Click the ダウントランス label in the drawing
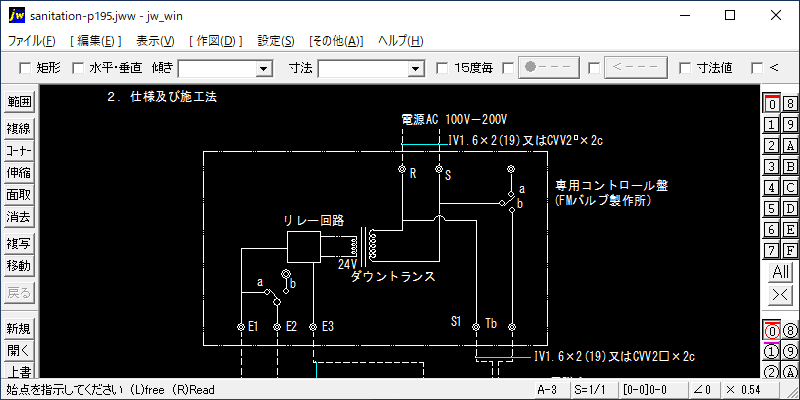Image resolution: width=800 pixels, height=400 pixels. tap(393, 277)
